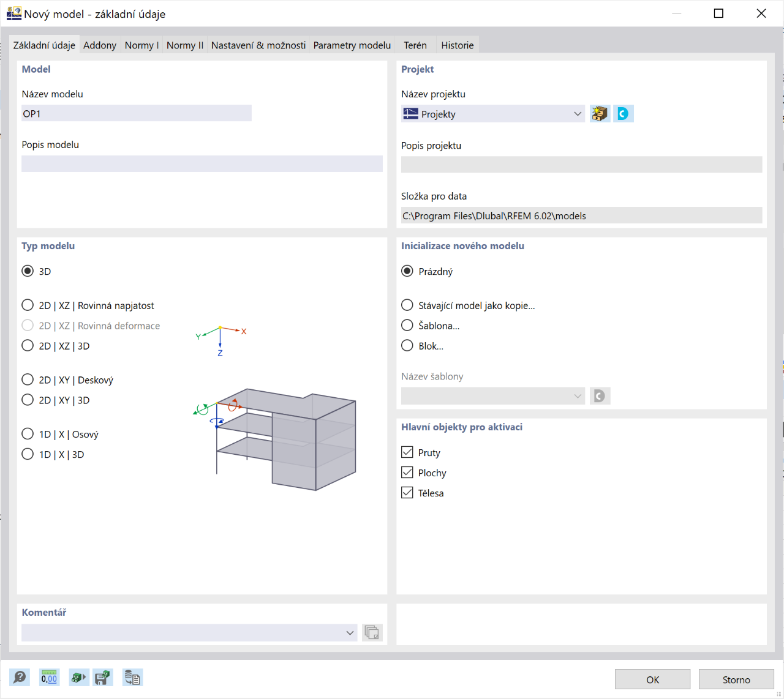Close the Nový model dialog window

pos(761,13)
